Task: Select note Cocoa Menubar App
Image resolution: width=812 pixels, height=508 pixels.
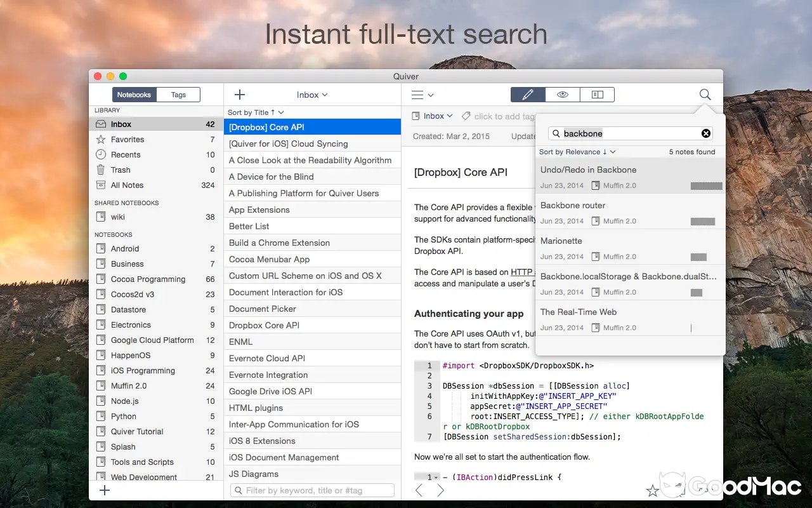Action: point(313,260)
